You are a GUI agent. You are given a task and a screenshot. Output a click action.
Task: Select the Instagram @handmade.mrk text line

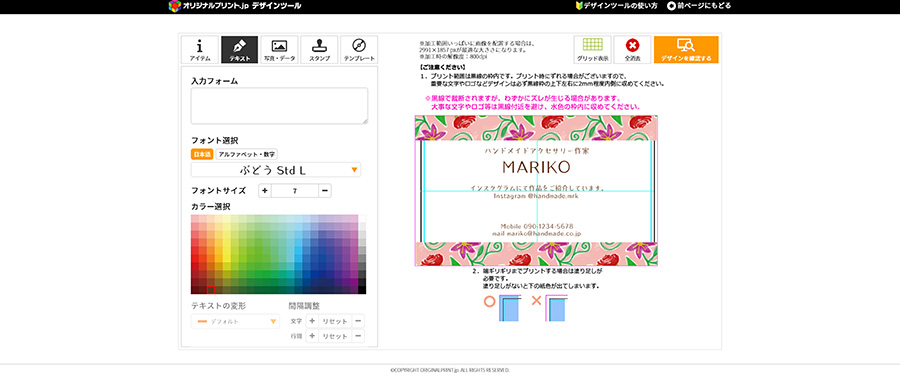pyautogui.click(x=536, y=196)
